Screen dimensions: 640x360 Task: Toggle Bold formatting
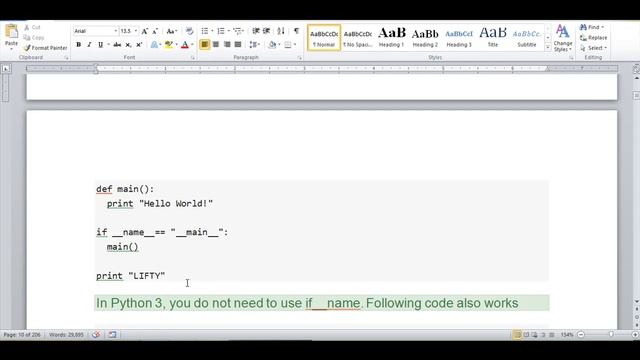point(78,44)
